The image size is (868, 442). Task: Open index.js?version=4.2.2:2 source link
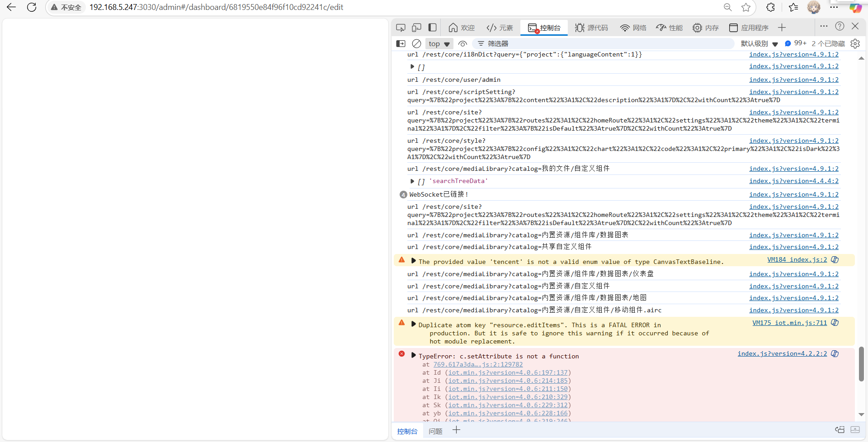[x=782, y=353]
